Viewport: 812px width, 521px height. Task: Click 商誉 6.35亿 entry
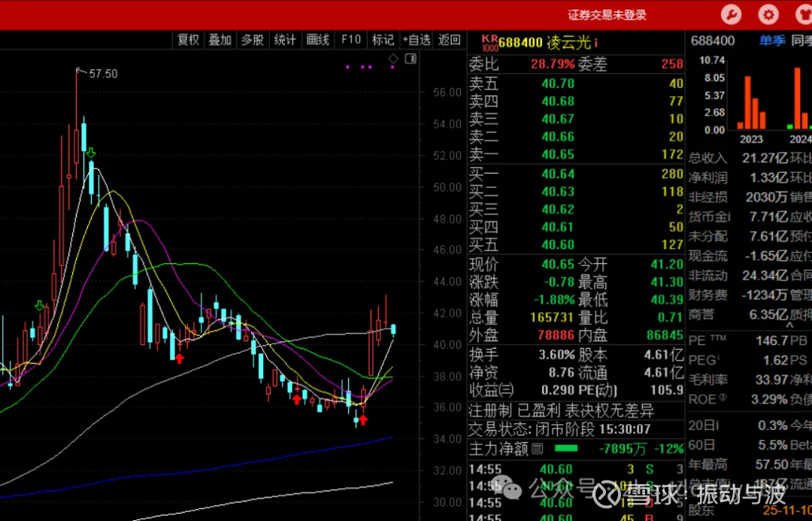(x=738, y=315)
